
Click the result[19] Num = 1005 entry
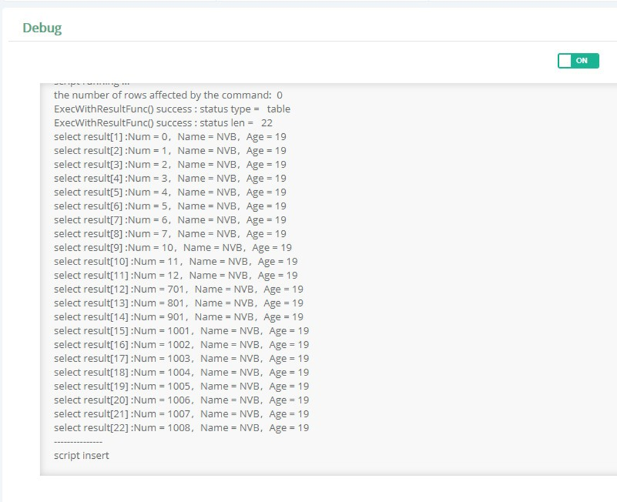[181, 386]
